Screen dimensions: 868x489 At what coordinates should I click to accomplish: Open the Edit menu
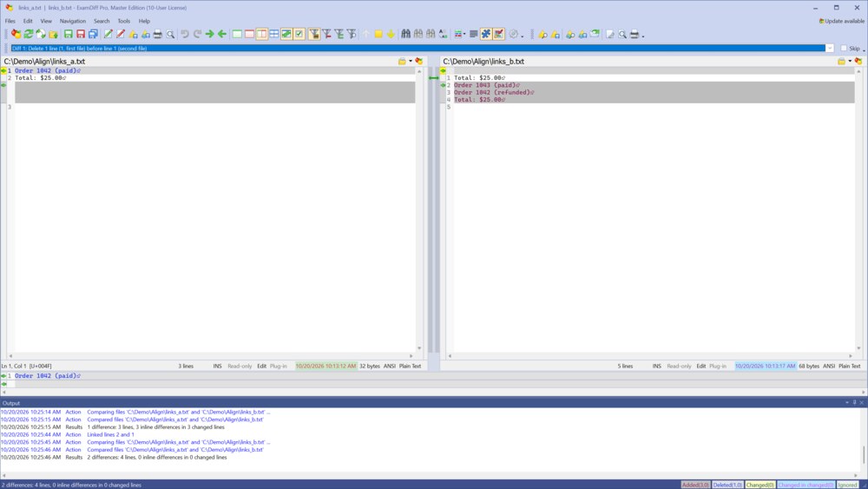pyautogui.click(x=28, y=21)
